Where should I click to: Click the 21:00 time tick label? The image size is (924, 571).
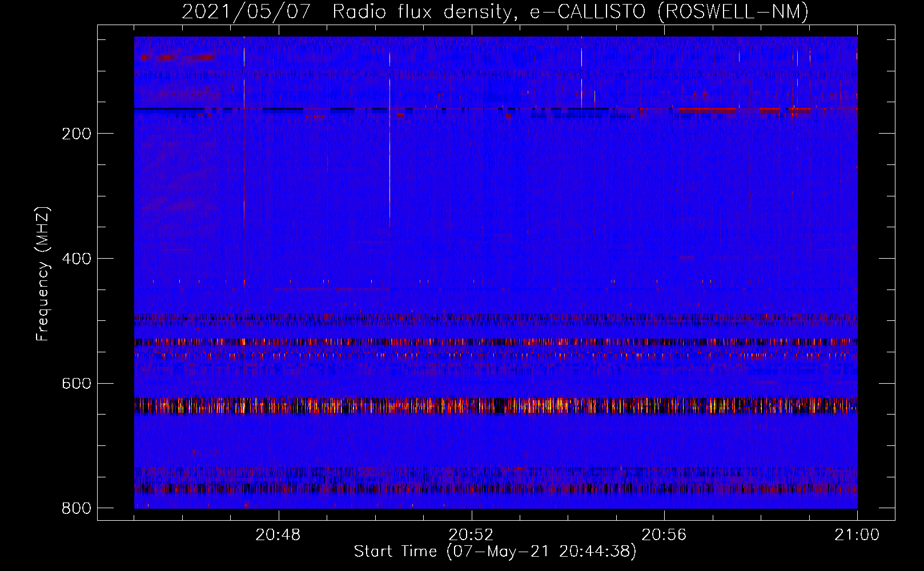[857, 535]
